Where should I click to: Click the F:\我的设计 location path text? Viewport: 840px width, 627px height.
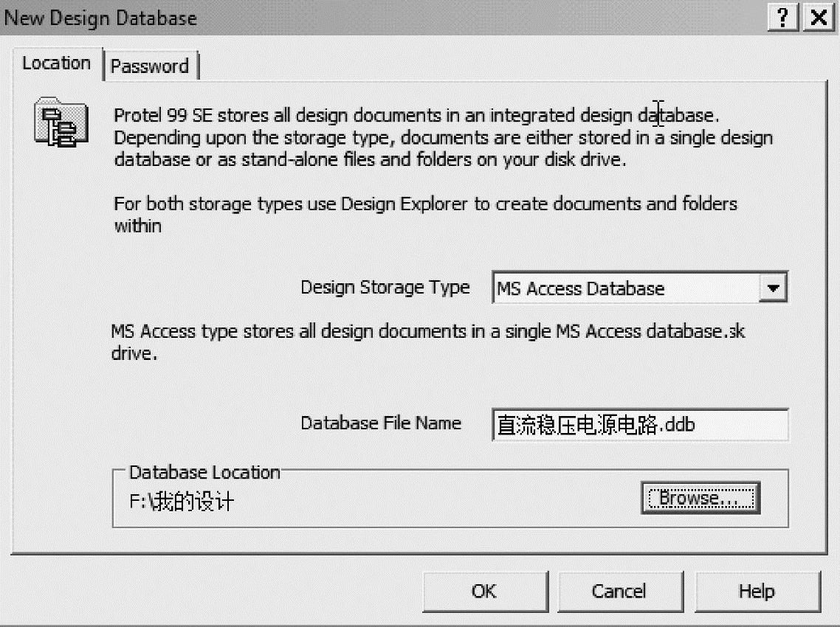(182, 503)
